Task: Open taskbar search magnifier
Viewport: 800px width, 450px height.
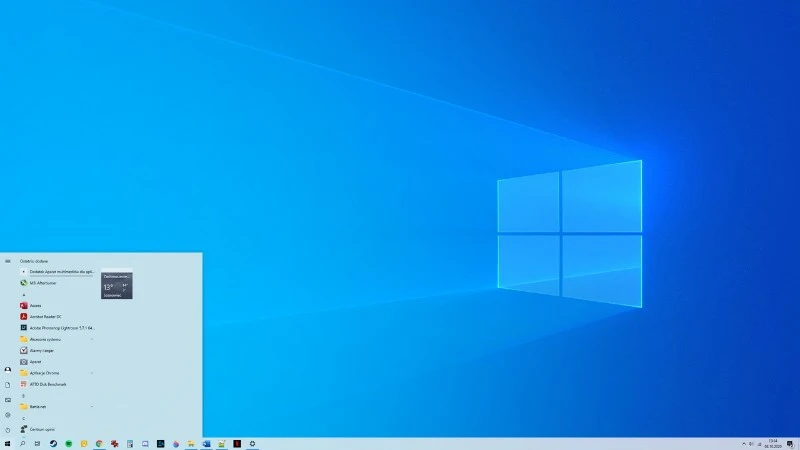Action: click(x=22, y=444)
